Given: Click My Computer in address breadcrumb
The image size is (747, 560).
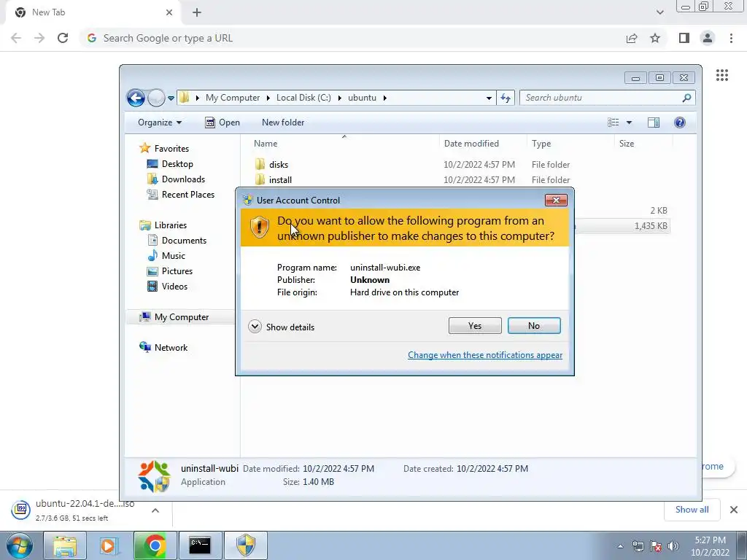Looking at the screenshot, I should pyautogui.click(x=233, y=98).
